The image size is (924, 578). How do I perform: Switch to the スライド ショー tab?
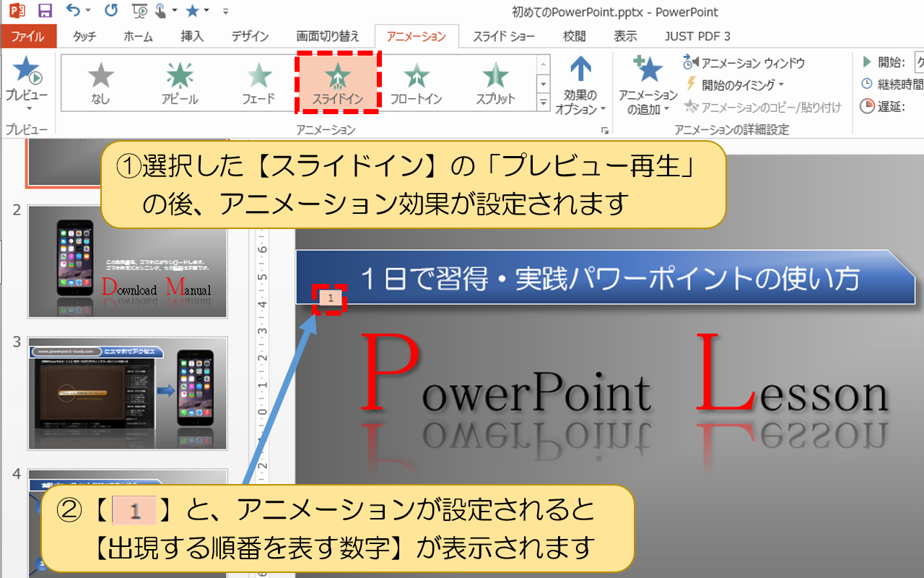[x=504, y=36]
